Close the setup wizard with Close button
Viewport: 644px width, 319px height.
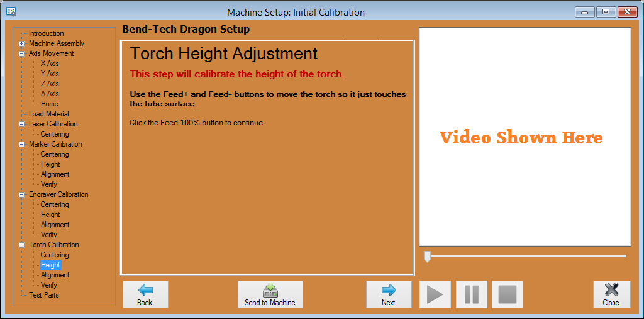[611, 294]
